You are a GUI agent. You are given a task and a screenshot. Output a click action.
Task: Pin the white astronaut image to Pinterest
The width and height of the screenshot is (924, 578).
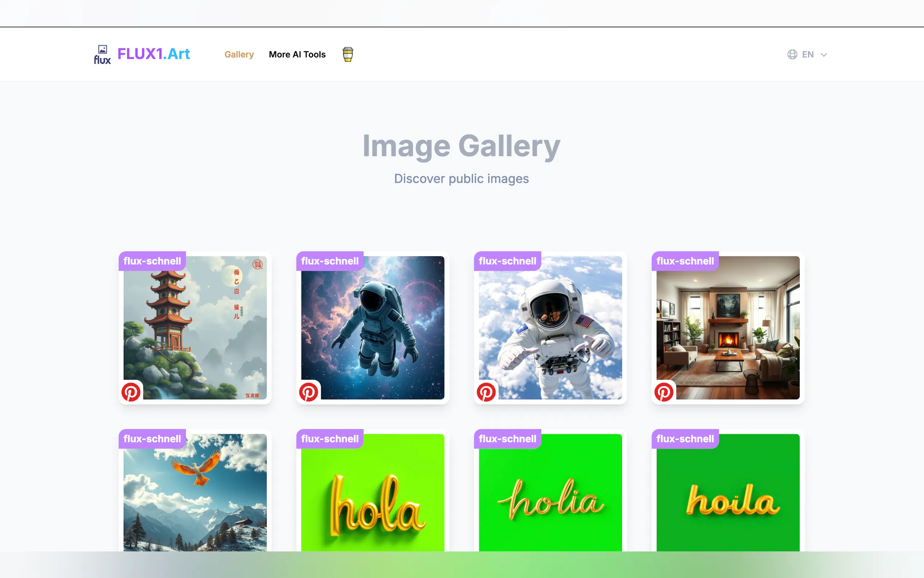coord(486,392)
